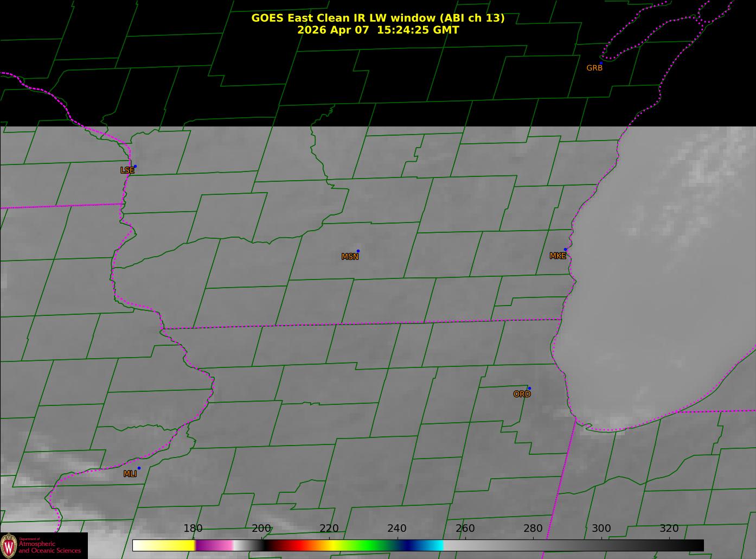Click the blue dot marker at LSE
This screenshot has height=559, width=756.
[x=135, y=166]
